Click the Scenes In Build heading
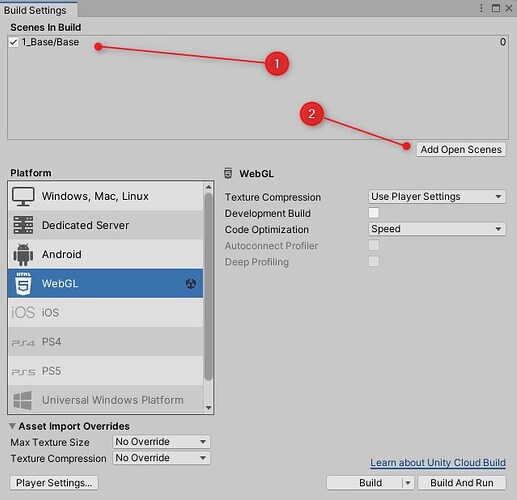This screenshot has height=500, width=517. tap(46, 27)
